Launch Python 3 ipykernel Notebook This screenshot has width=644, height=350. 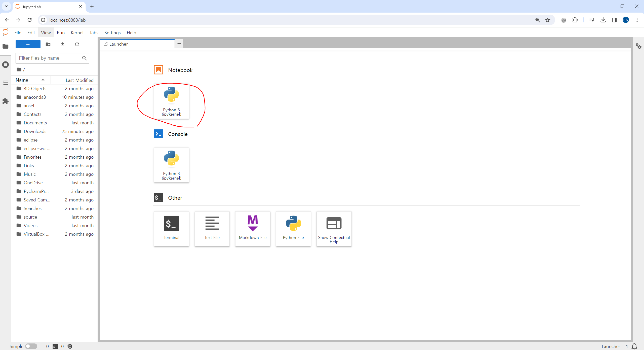[171, 101]
